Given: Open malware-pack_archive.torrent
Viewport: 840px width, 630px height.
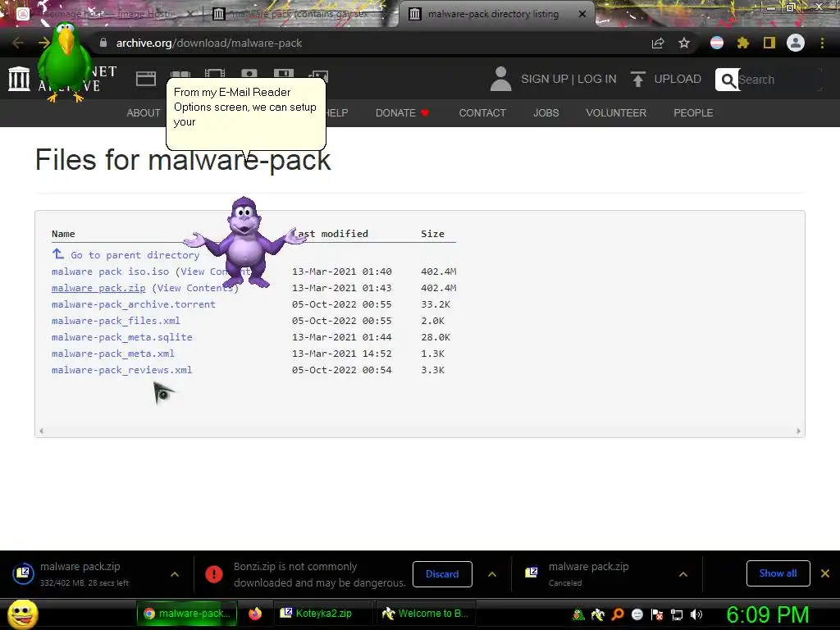Looking at the screenshot, I should (x=134, y=304).
